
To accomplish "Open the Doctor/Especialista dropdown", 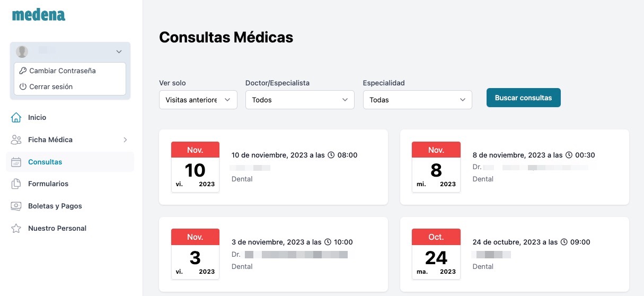I will (299, 100).
